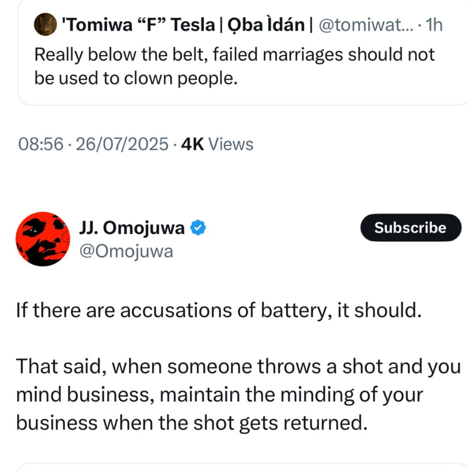
Task: Click the 08:56 post time
Action: 40,145
